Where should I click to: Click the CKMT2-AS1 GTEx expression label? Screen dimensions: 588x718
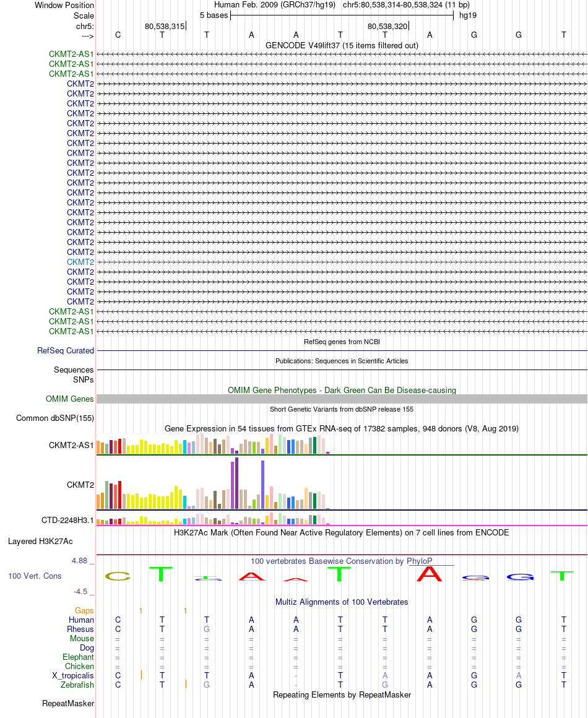click(x=71, y=445)
